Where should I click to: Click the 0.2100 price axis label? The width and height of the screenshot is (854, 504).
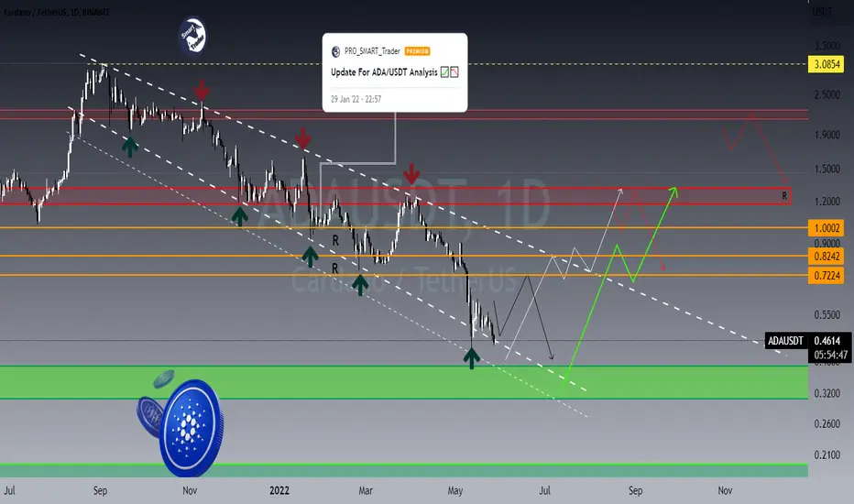[x=827, y=455]
